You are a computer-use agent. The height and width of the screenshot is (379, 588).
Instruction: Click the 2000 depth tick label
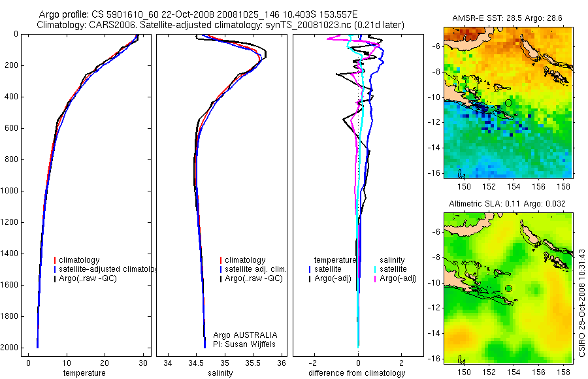point(10,348)
